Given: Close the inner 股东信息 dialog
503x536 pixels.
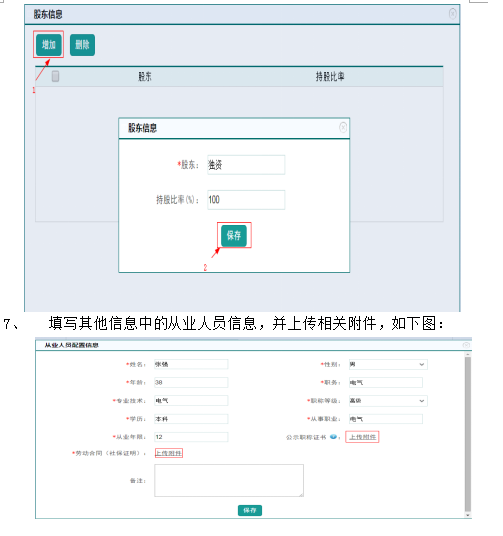Looking at the screenshot, I should tap(343, 128).
